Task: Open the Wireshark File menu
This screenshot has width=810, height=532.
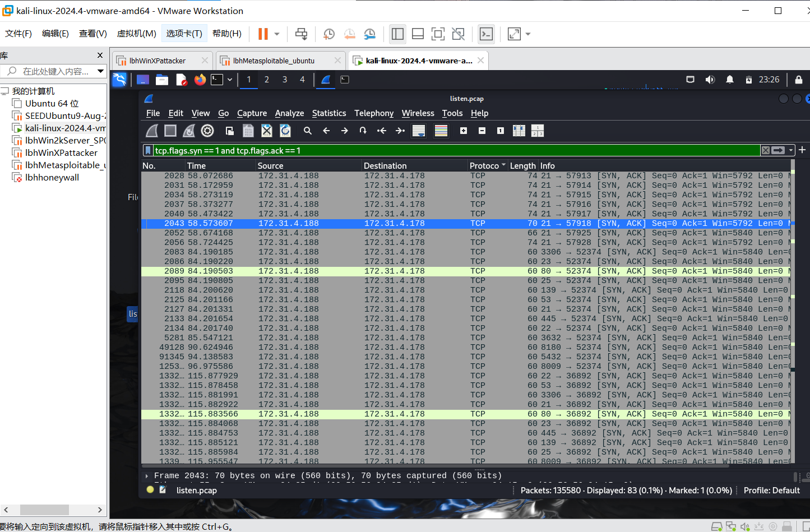Action: (153, 113)
